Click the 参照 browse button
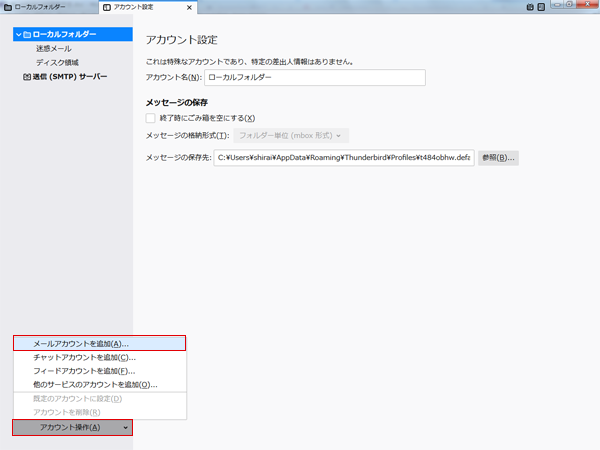The image size is (600, 450). (497, 158)
